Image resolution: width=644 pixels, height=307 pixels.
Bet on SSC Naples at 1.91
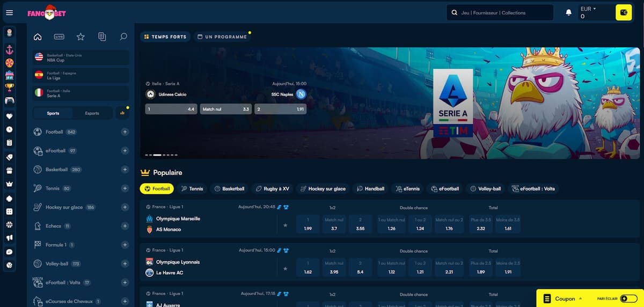click(x=281, y=109)
